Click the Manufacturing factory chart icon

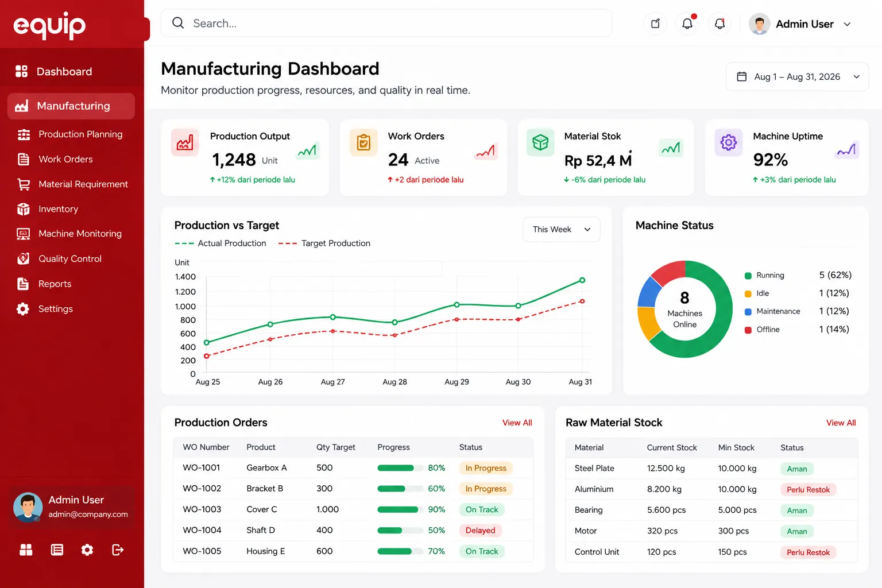pos(21,106)
